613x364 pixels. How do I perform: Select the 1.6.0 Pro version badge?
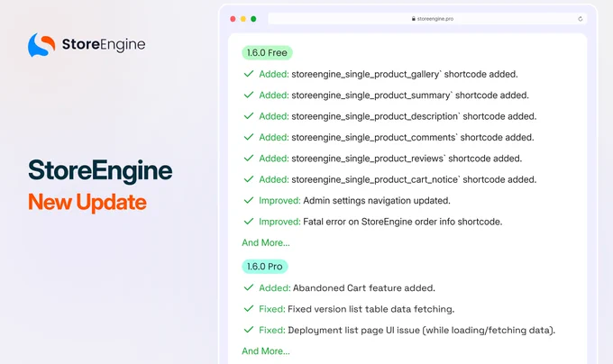click(265, 267)
